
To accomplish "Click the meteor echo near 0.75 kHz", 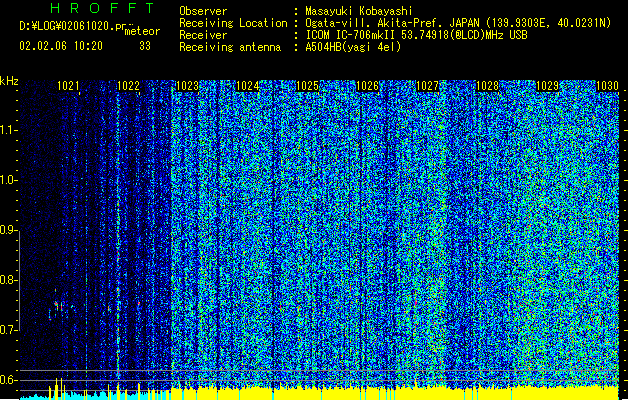I will (x=59, y=306).
